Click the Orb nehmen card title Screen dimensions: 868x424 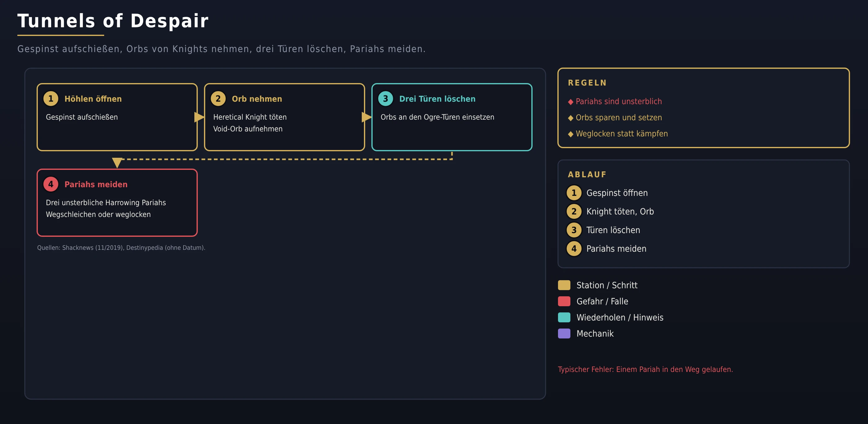[257, 99]
